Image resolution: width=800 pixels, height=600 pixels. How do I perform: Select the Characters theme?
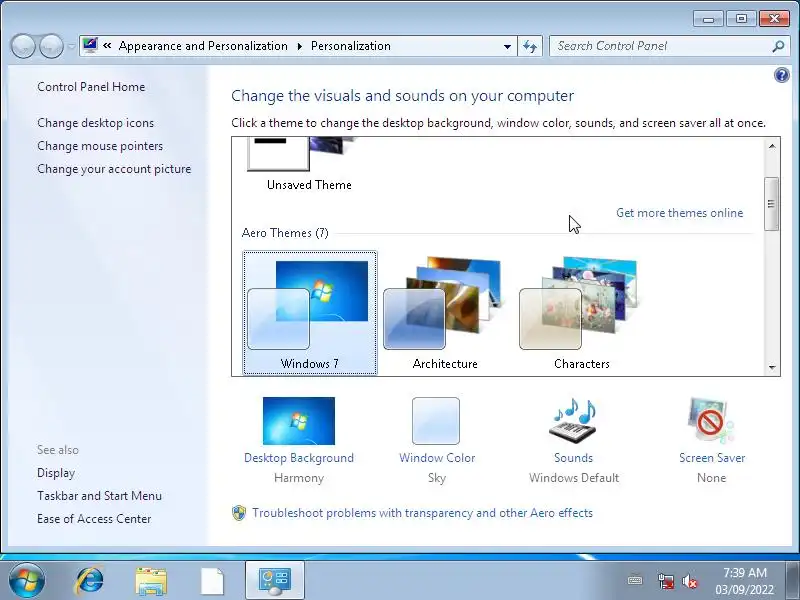581,312
